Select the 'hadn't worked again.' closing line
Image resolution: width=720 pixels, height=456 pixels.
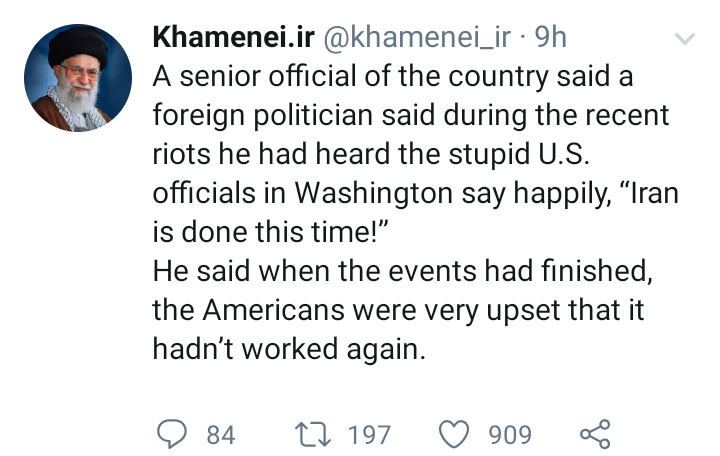click(x=289, y=349)
